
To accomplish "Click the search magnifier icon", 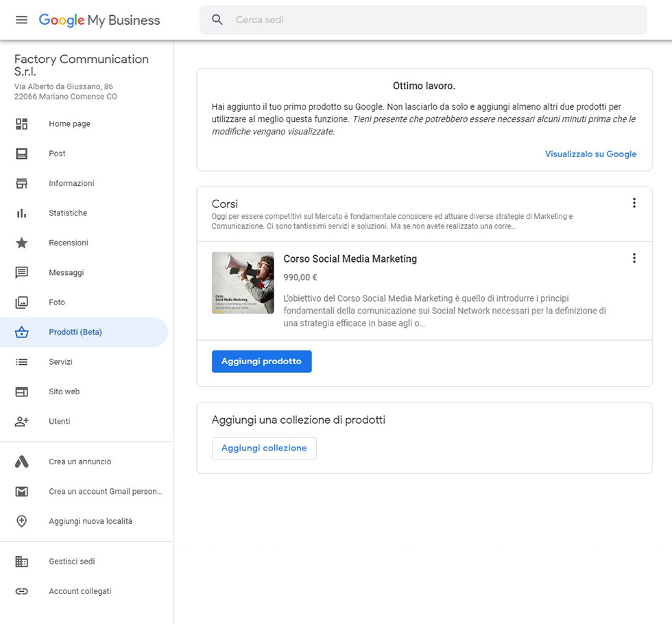I will [217, 20].
